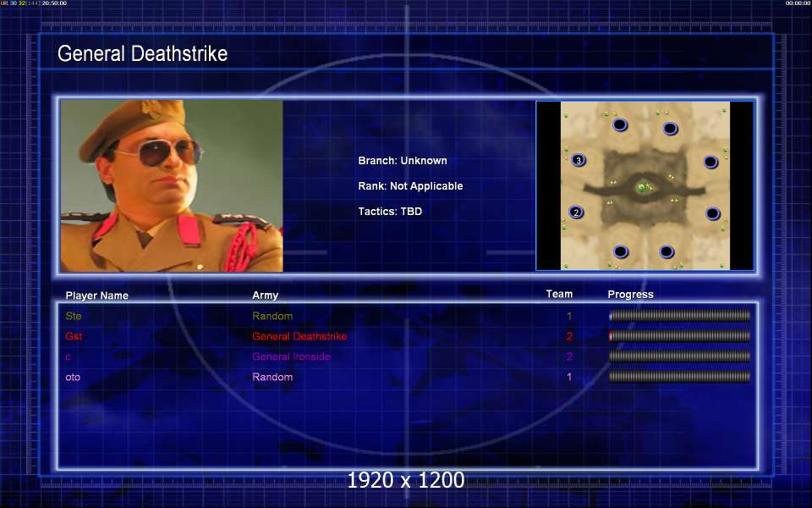Click team number of General Ironside row
This screenshot has width=812, height=508.
point(569,356)
